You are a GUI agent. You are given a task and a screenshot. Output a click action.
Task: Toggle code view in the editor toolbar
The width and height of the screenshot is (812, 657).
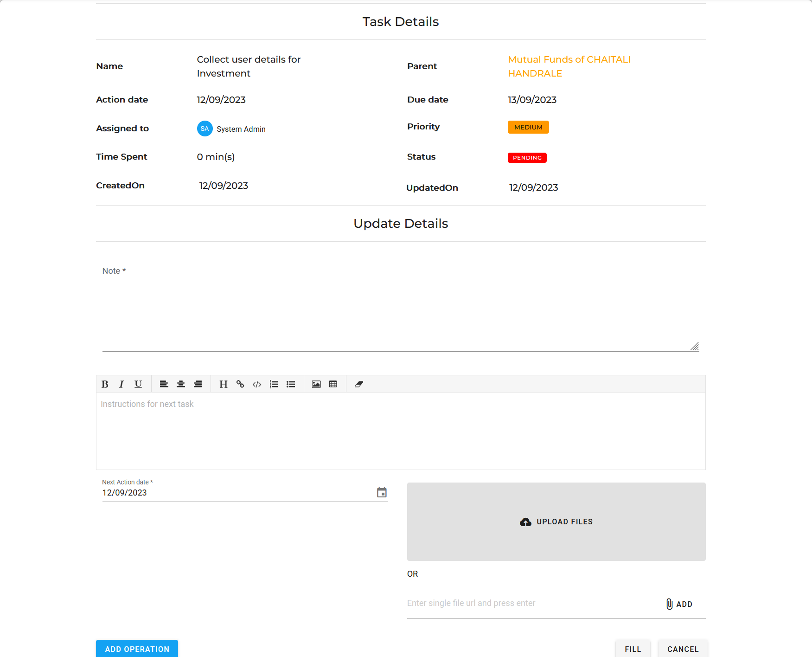point(257,384)
